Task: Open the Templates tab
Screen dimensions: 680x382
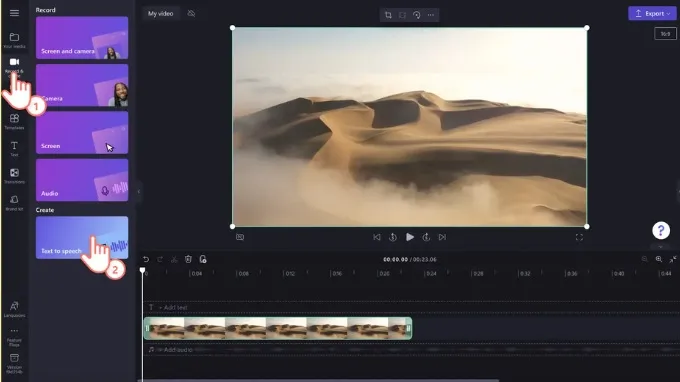Action: coord(14,122)
